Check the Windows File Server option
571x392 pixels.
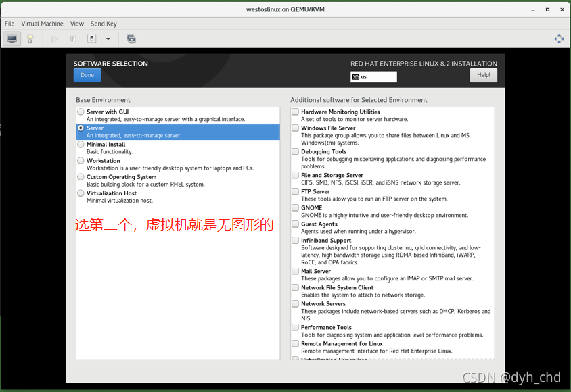point(296,128)
